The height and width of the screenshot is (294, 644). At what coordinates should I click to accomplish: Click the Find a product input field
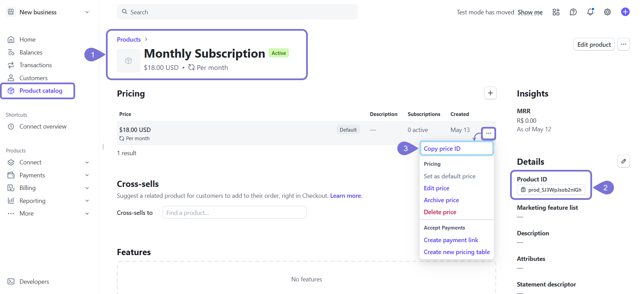click(234, 213)
